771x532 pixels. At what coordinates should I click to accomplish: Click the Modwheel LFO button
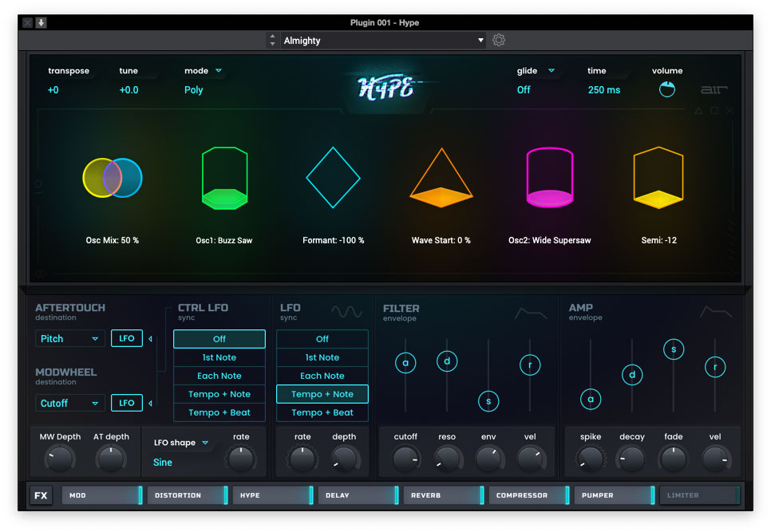tap(126, 403)
